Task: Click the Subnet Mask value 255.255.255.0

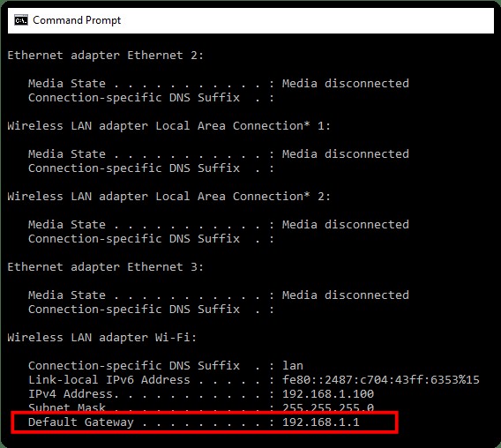Action: 328,407
